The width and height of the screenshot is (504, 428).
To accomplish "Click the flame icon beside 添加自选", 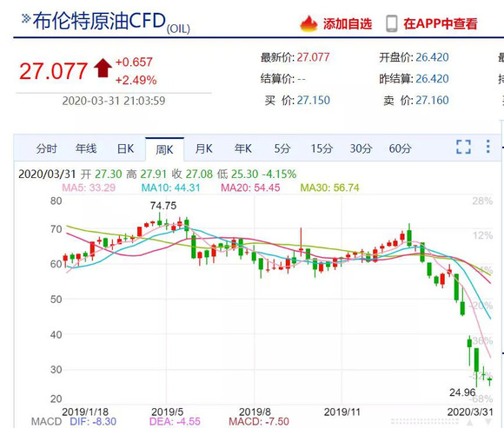I will (x=308, y=23).
